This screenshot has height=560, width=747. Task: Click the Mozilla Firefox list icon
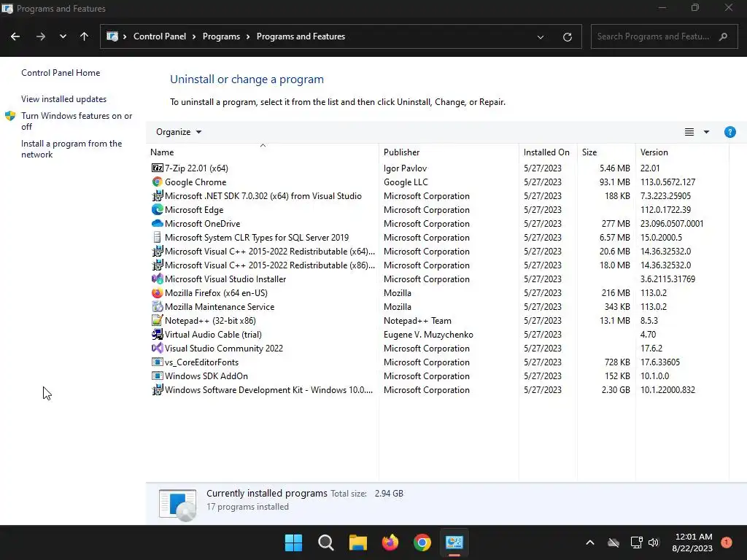(x=158, y=293)
